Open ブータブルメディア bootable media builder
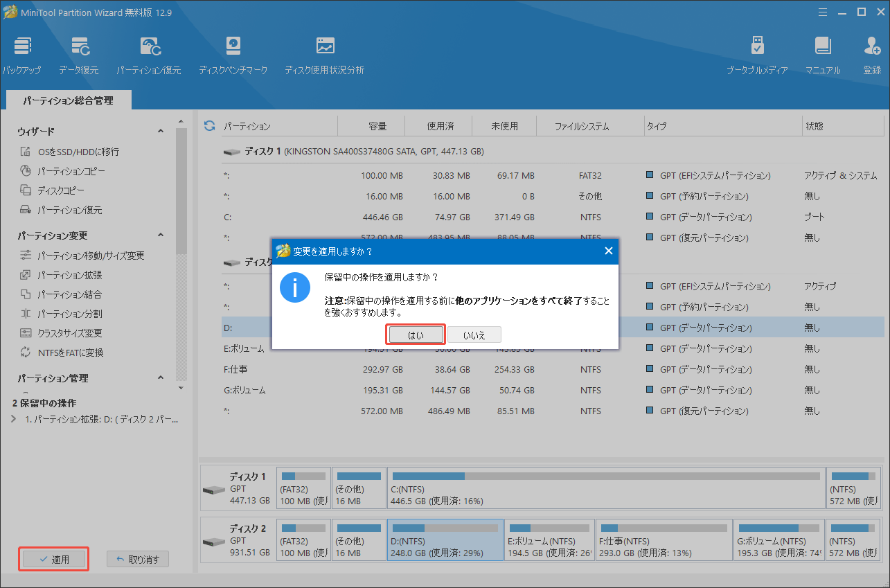The height and width of the screenshot is (588, 890). (757, 55)
